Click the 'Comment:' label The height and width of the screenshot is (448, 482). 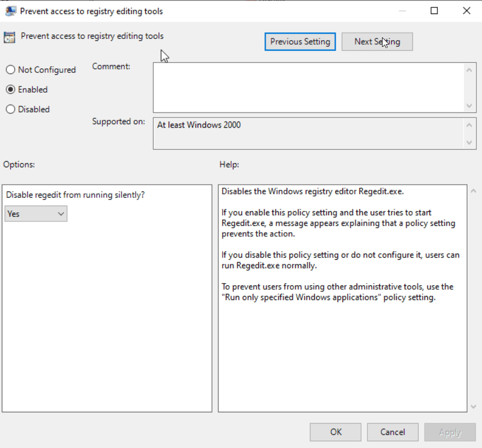111,66
